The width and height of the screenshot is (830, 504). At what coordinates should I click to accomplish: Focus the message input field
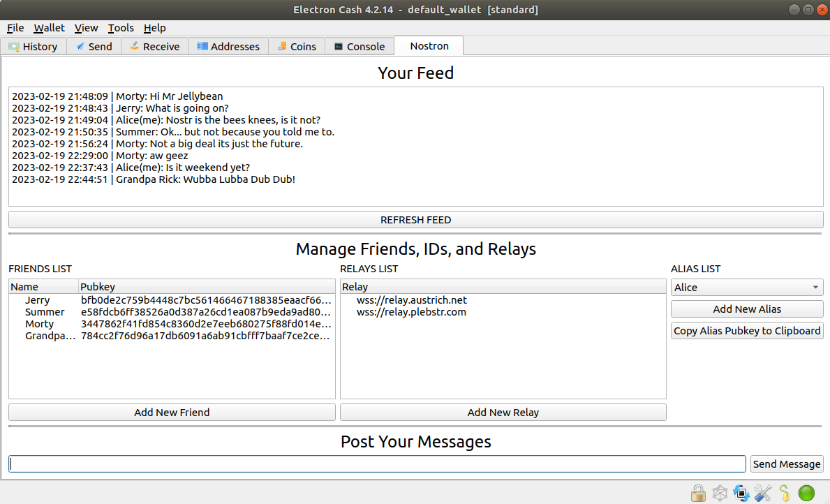tap(378, 464)
